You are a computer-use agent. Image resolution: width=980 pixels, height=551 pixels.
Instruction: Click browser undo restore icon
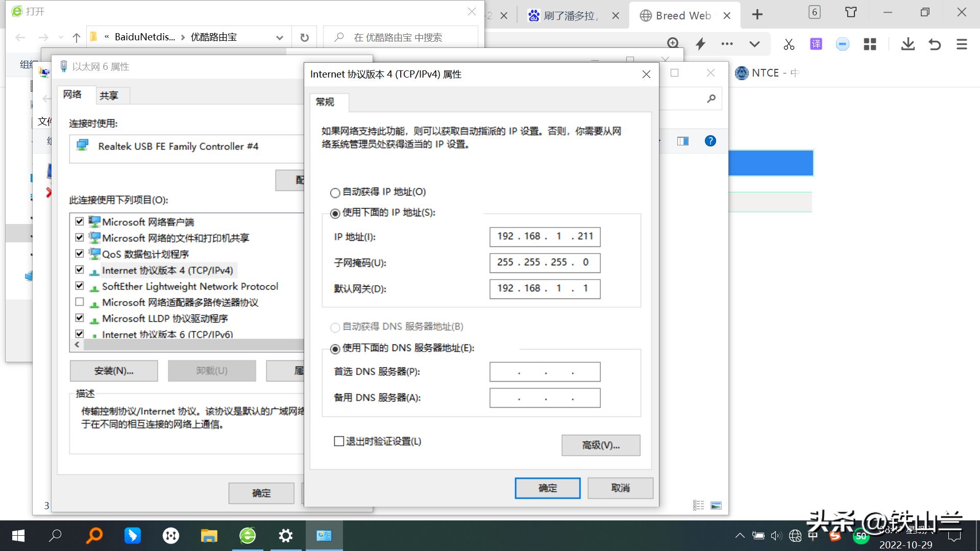click(x=935, y=44)
